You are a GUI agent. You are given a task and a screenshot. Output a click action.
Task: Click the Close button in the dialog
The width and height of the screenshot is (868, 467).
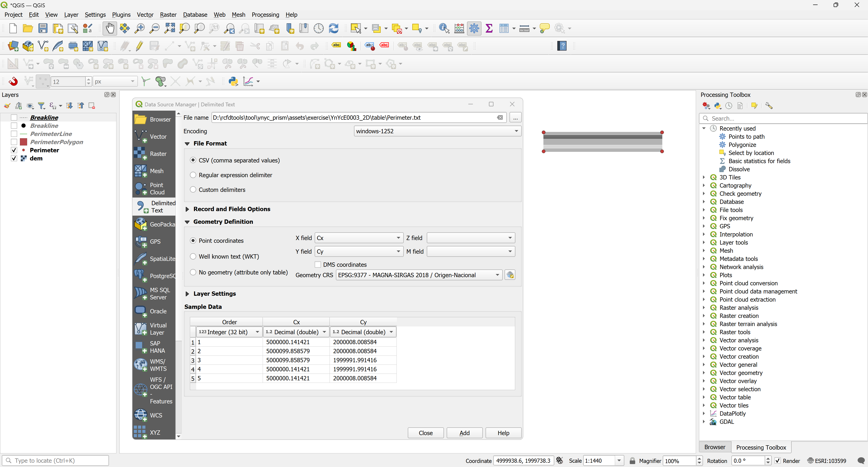click(x=426, y=433)
